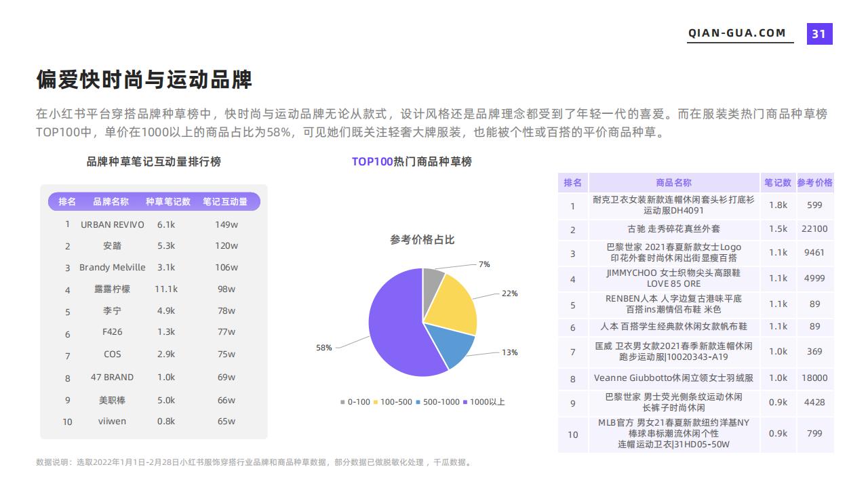Click the 安踏 brand name

(x=113, y=245)
